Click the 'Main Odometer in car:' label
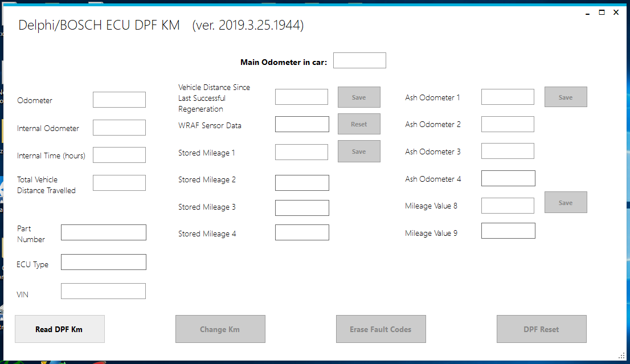The height and width of the screenshot is (364, 630). (x=284, y=62)
